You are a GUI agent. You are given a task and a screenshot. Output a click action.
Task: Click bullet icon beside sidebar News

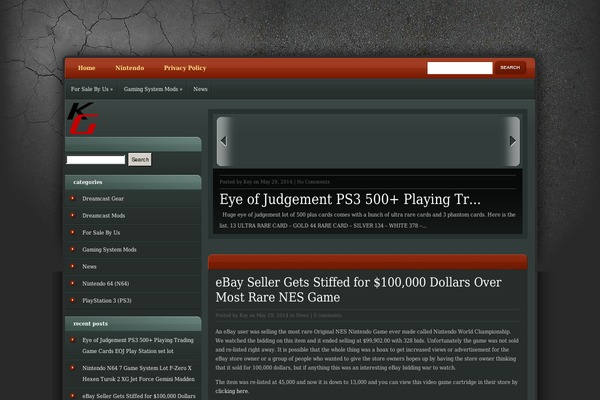pos(72,266)
